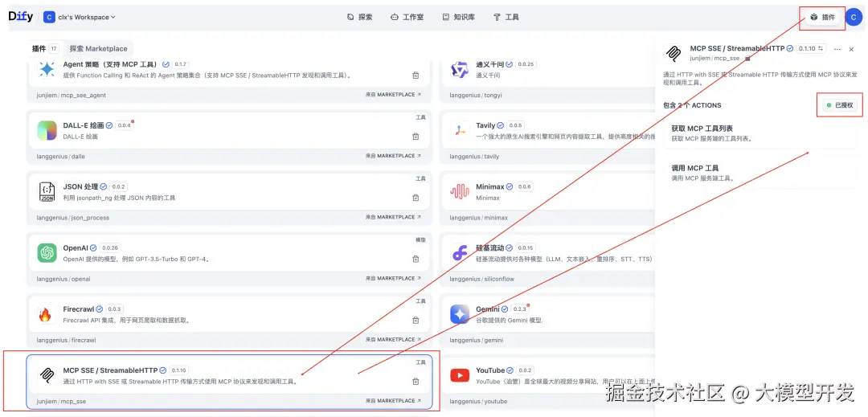Click the junjiem/mcp_see_agent text
The image size is (868, 417).
pyautogui.click(x=72, y=95)
